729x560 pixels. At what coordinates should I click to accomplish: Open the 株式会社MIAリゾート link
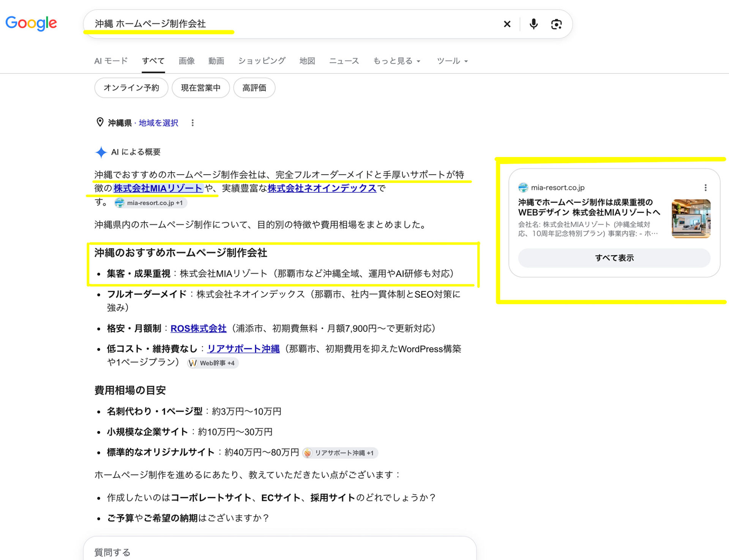pyautogui.click(x=158, y=188)
